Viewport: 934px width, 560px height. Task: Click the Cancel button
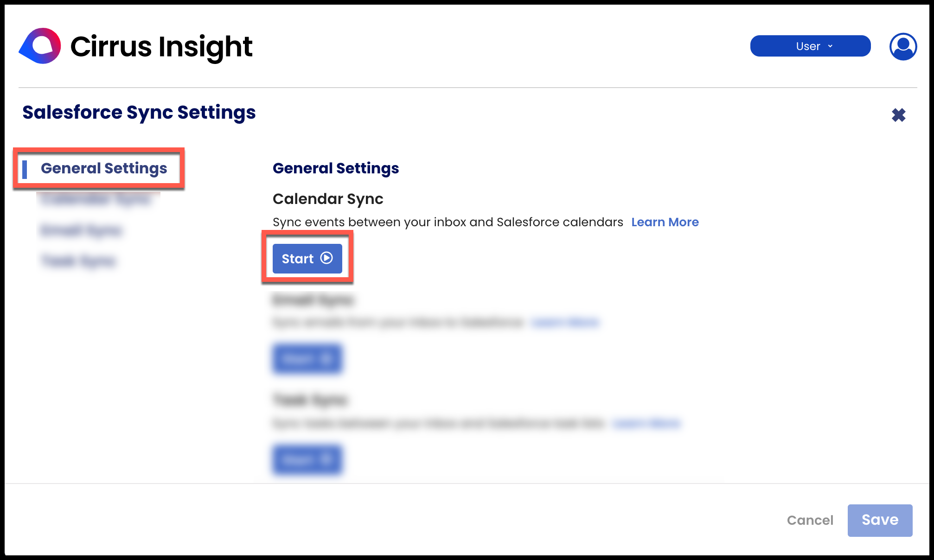(810, 520)
